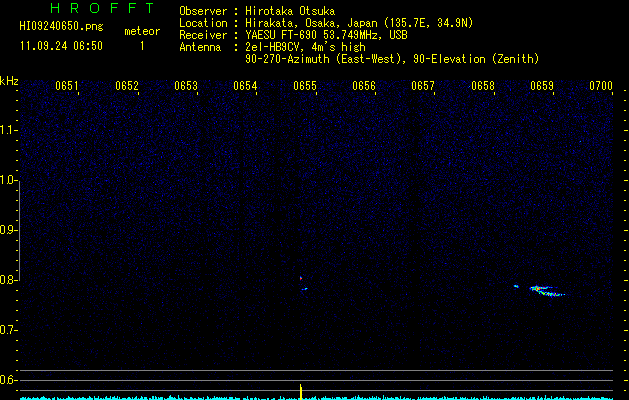Click the Antenna line 2el-HB9CV
Screen dimensions: 629x400
305,47
